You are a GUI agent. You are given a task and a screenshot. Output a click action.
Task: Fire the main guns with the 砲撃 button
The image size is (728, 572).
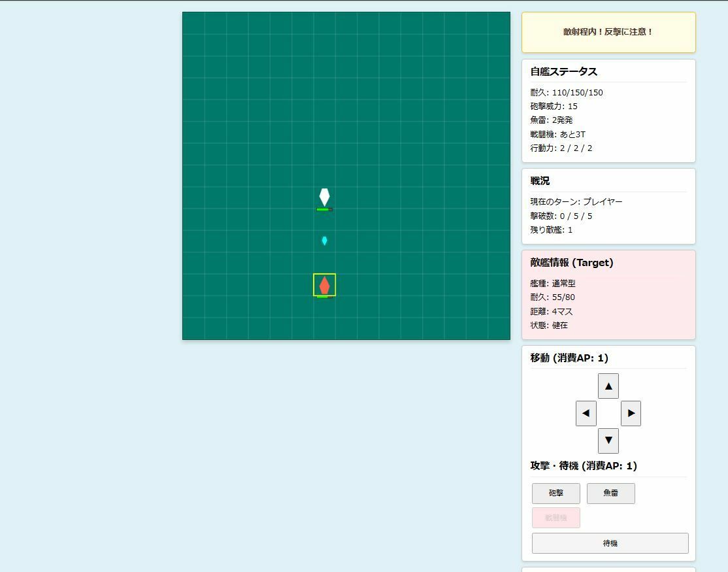click(555, 494)
